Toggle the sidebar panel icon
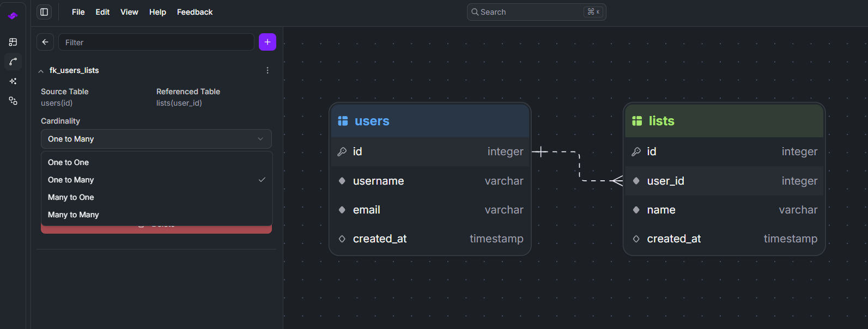The image size is (868, 329). click(44, 12)
